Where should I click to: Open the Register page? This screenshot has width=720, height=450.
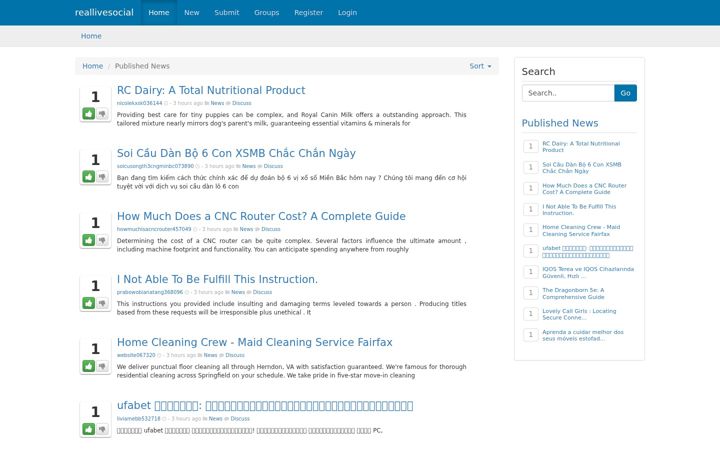click(309, 12)
